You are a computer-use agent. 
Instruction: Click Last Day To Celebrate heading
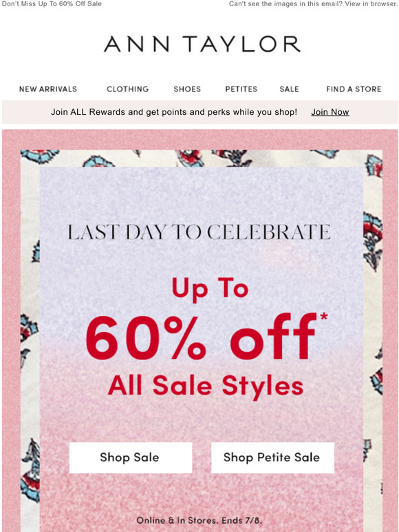pyautogui.click(x=199, y=232)
